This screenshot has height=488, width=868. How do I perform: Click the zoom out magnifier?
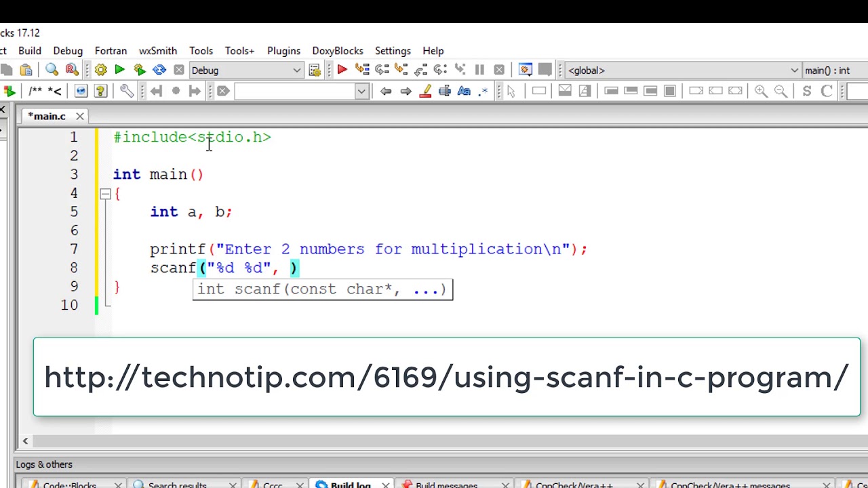pos(781,91)
